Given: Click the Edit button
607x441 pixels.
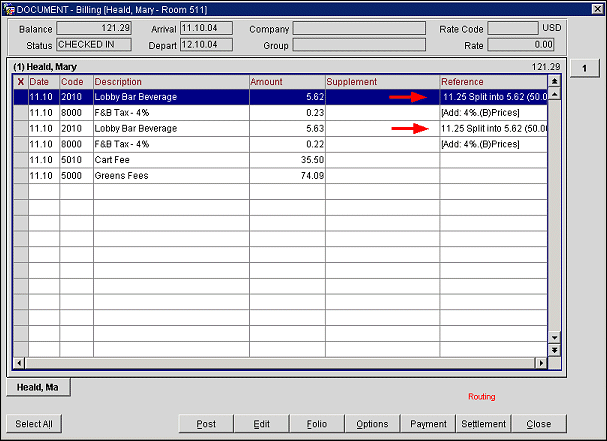Looking at the screenshot, I should click(x=261, y=424).
